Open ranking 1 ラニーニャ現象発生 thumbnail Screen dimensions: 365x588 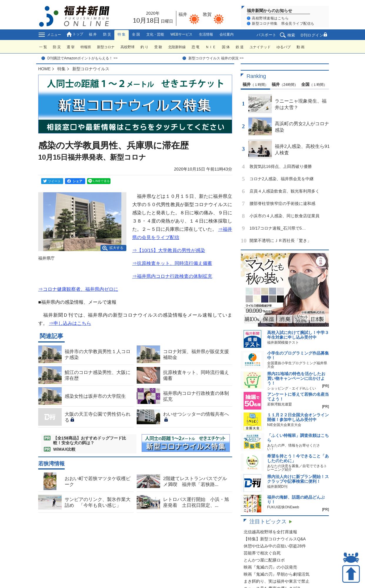tap(260, 103)
